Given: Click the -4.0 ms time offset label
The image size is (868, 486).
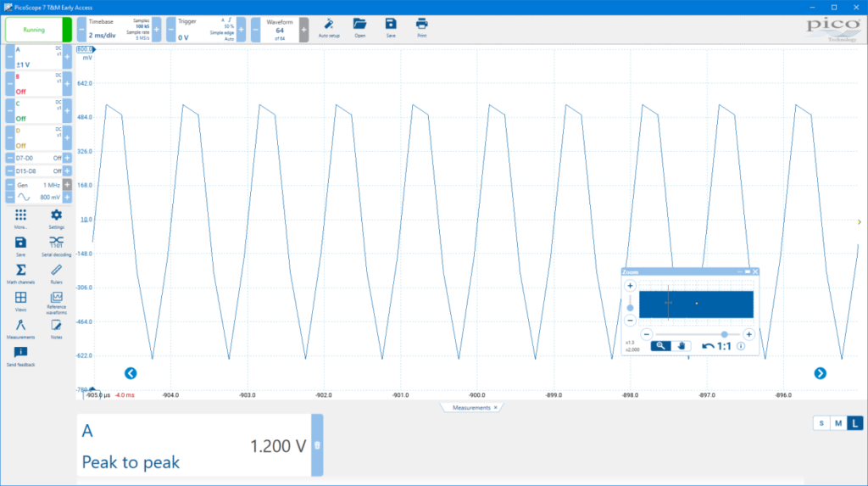Looking at the screenshot, I should 125,395.
